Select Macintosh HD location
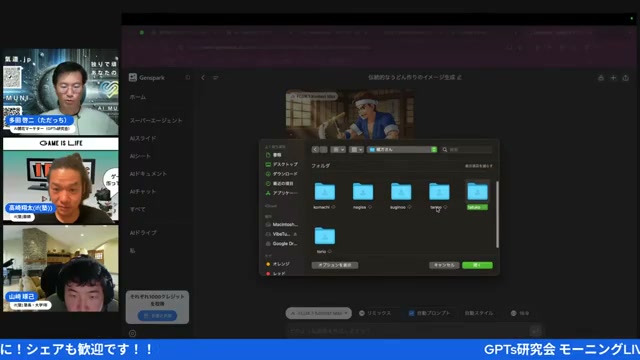640x360 pixels. point(282,224)
